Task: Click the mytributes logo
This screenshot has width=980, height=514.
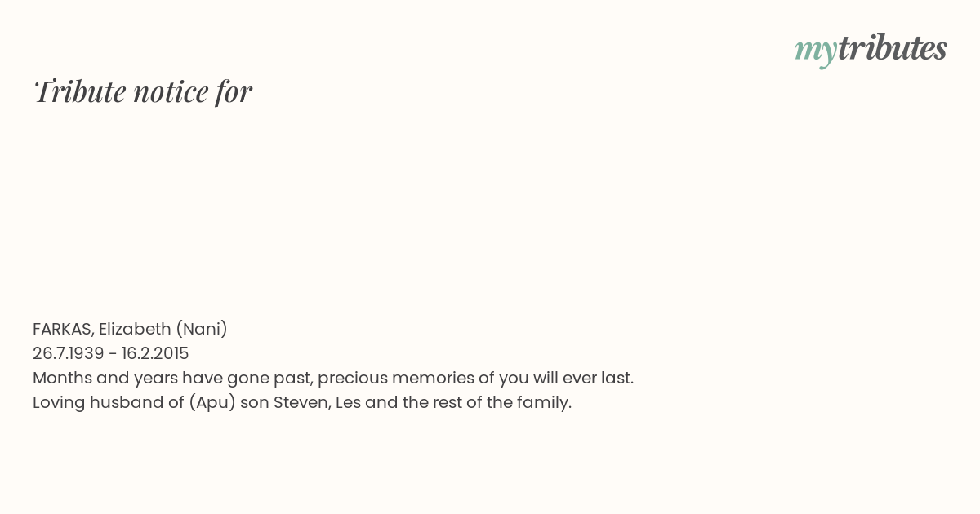Action: click(x=871, y=49)
